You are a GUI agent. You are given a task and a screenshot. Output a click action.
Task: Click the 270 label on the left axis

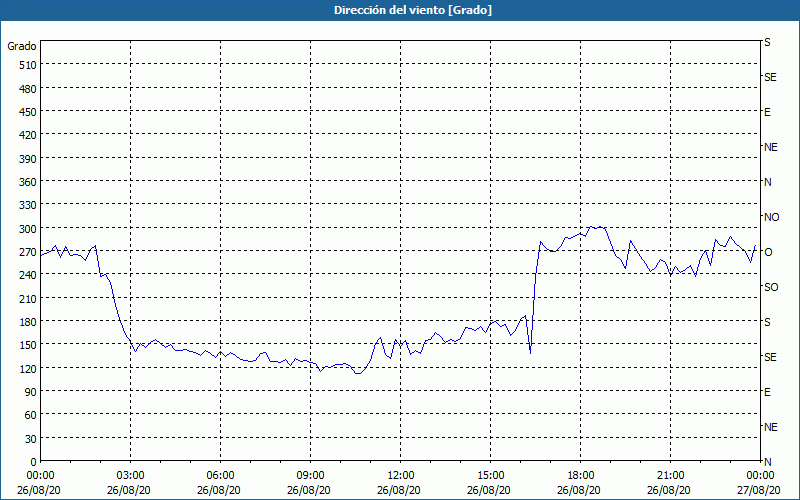coord(28,253)
